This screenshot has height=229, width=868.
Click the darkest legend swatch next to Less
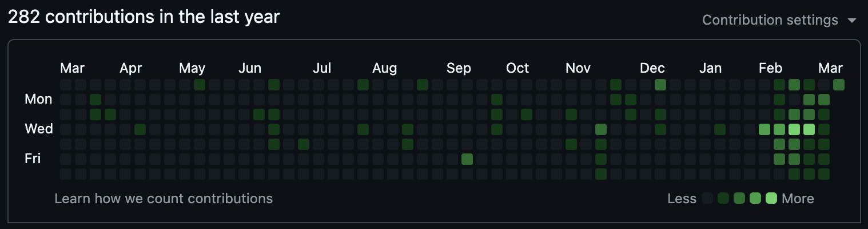pos(707,199)
